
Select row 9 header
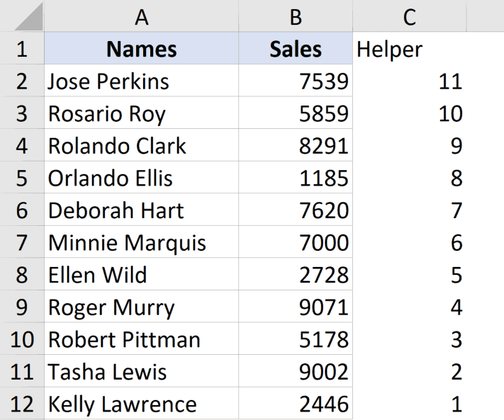(x=22, y=307)
